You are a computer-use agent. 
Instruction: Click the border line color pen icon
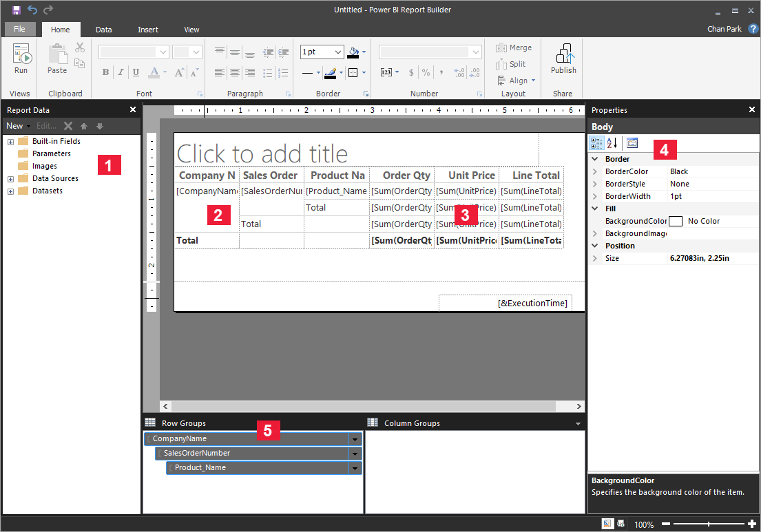pos(330,73)
